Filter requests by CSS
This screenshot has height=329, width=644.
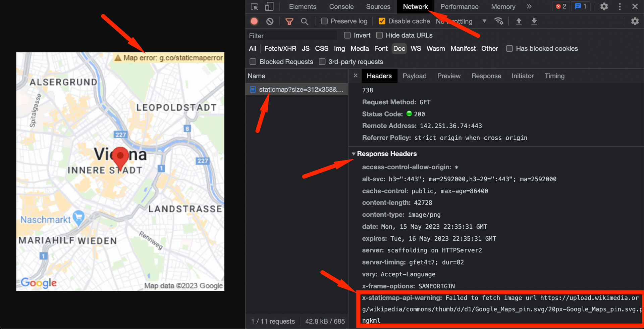click(322, 49)
